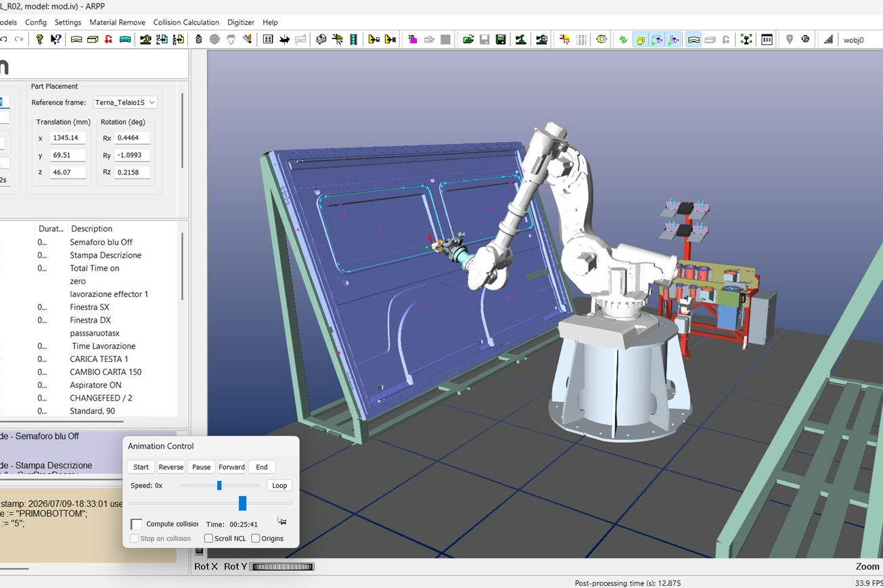Click the Speed slider handle
Viewport: 883px width, 588px height.
219,485
